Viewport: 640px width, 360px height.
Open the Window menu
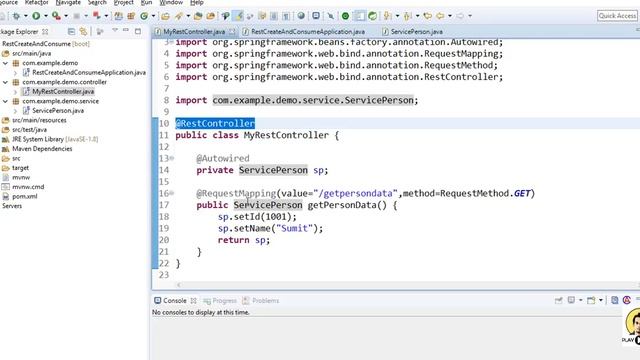point(171,2)
